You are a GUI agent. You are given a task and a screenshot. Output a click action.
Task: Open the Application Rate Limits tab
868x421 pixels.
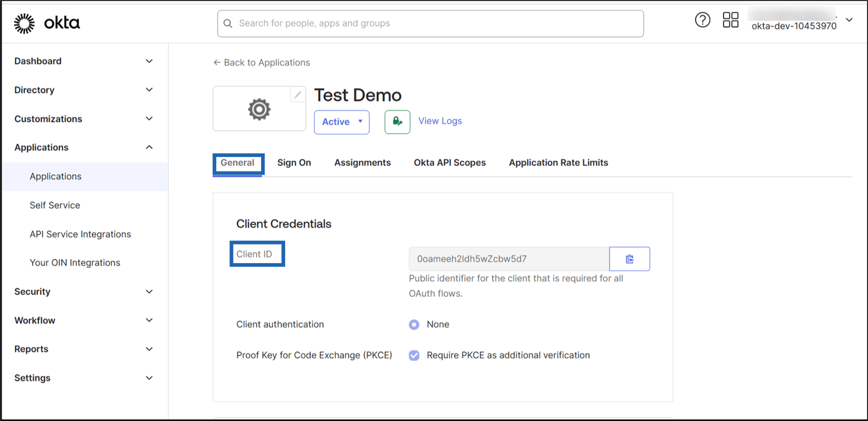tap(558, 163)
